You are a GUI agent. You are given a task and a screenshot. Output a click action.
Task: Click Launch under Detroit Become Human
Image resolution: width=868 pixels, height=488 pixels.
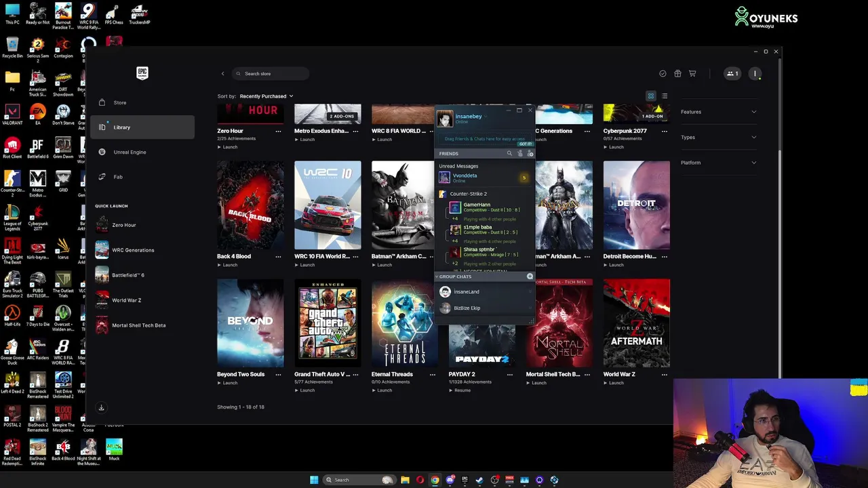tap(614, 265)
